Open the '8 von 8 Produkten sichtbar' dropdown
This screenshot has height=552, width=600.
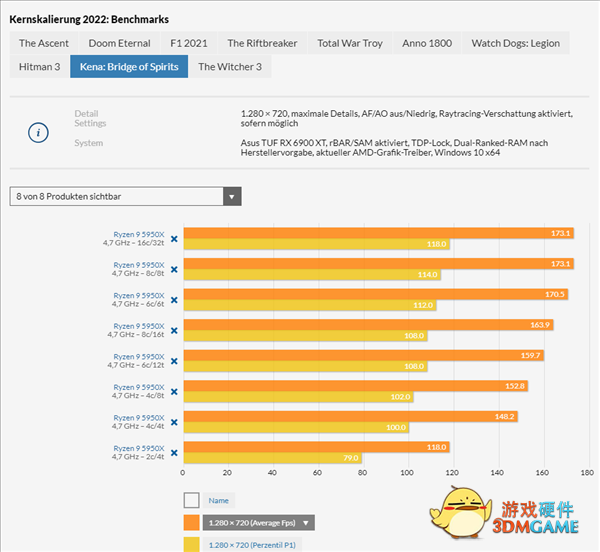tap(125, 196)
